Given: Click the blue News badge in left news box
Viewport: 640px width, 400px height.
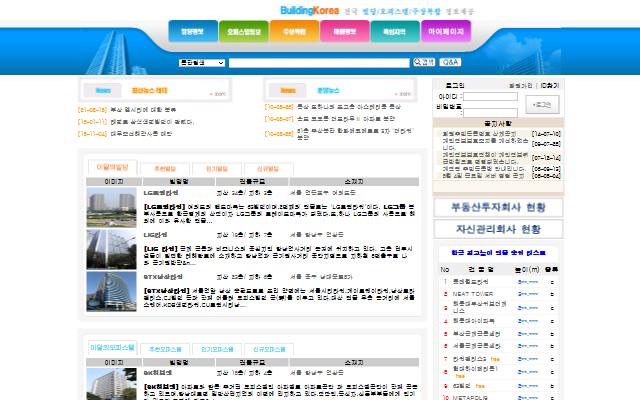Looking at the screenshot, I should [103, 91].
